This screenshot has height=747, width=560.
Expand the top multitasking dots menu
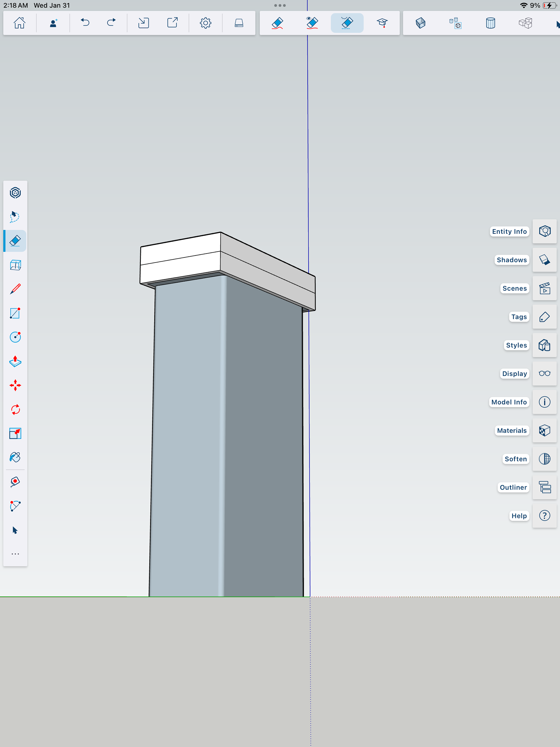click(280, 6)
